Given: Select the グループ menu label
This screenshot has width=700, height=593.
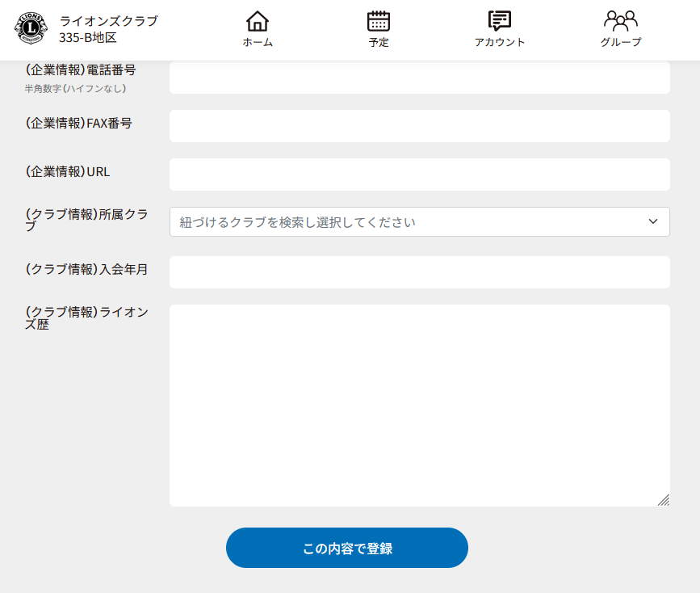Looking at the screenshot, I should [621, 43].
